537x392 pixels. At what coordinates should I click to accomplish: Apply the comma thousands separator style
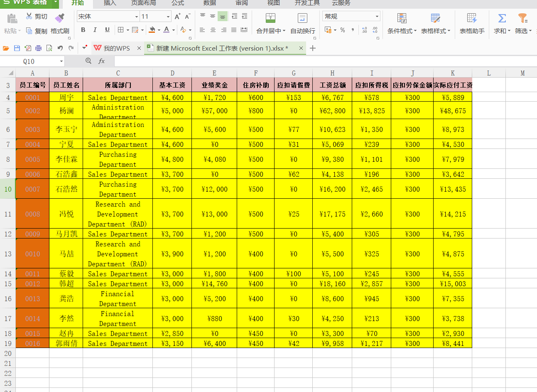click(353, 30)
